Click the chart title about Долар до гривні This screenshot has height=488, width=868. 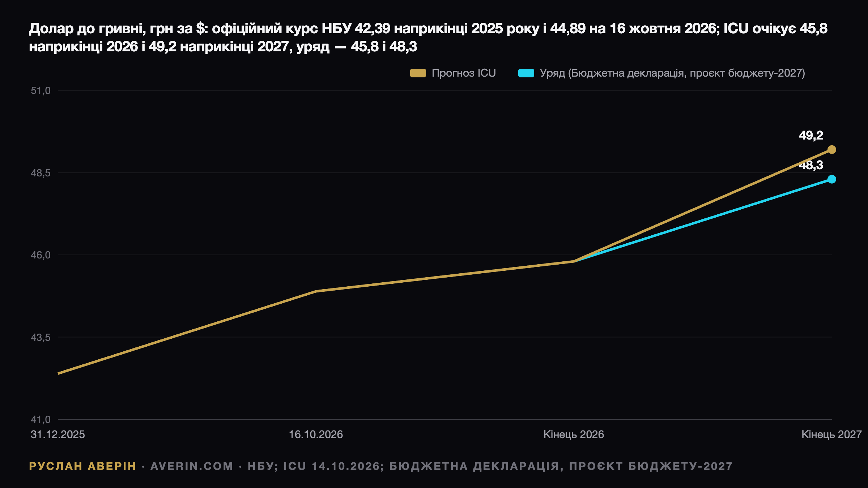coord(428,38)
